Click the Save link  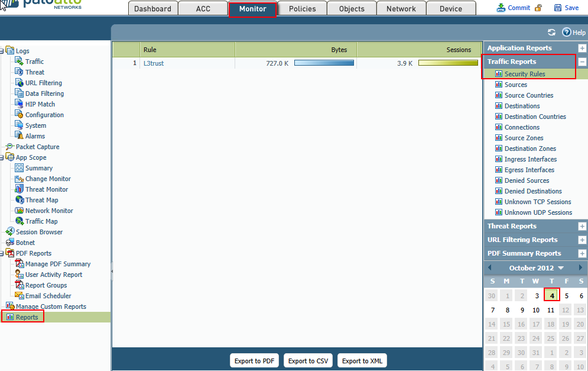[571, 8]
